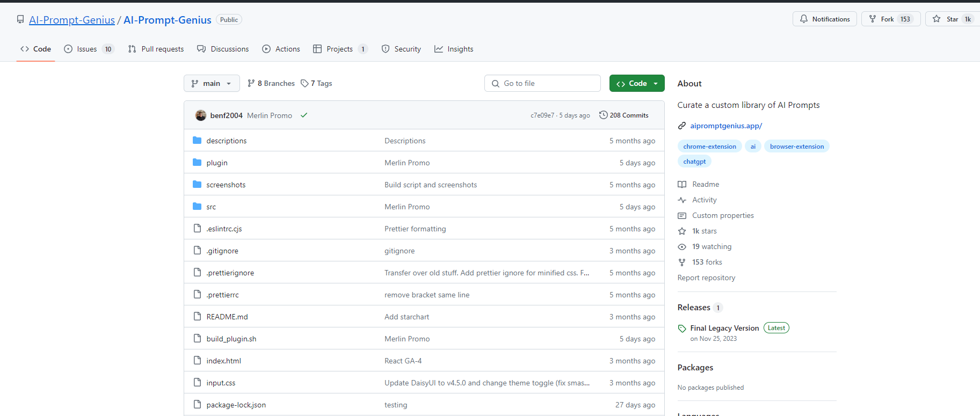
Task: Open the aipromptgenius.app website link
Action: pos(726,126)
